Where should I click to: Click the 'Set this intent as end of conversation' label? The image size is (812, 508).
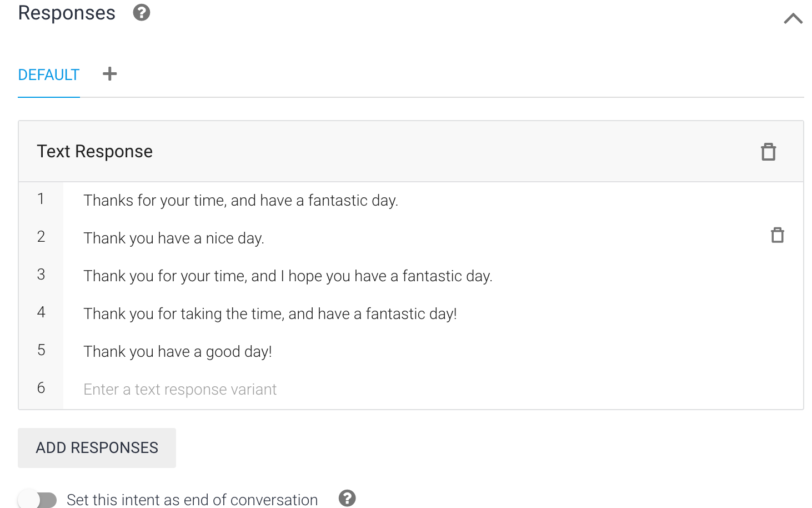tap(192, 500)
